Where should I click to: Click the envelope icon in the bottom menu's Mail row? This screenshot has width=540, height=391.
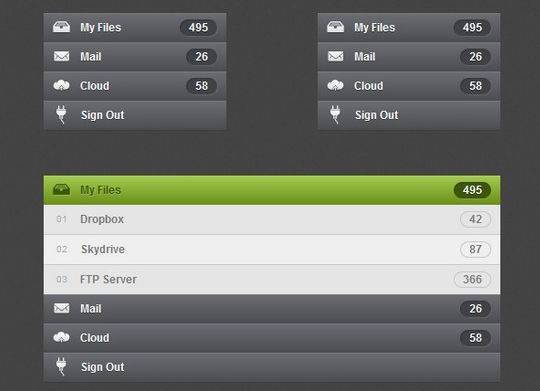tap(62, 308)
